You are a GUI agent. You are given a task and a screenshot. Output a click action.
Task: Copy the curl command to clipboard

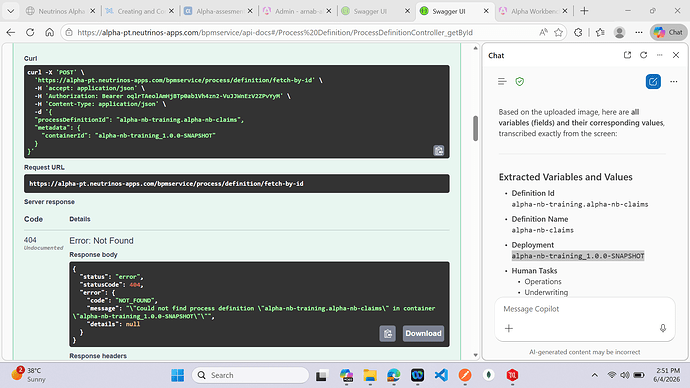(439, 150)
